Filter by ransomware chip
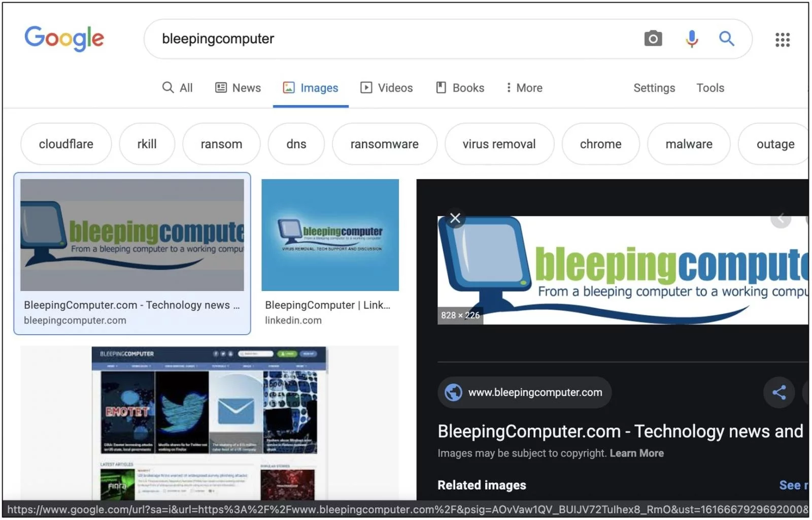The height and width of the screenshot is (520, 812). click(385, 144)
